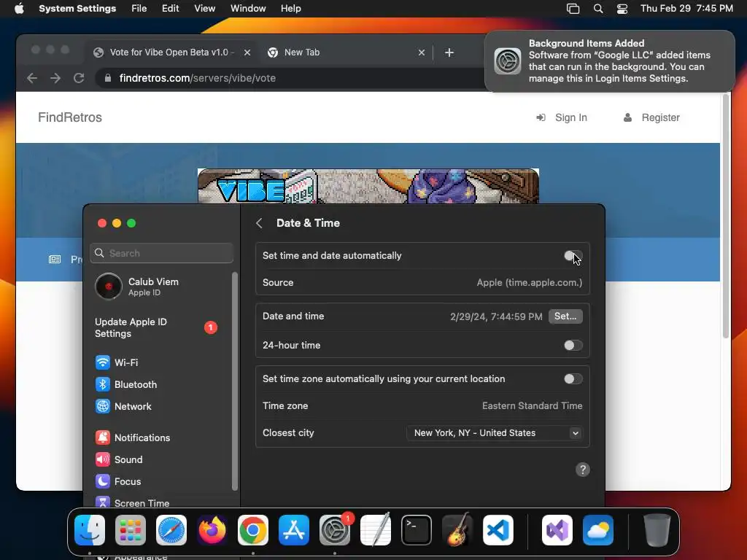Close the New Tab in Chrome
The image size is (747, 560).
tap(422, 52)
